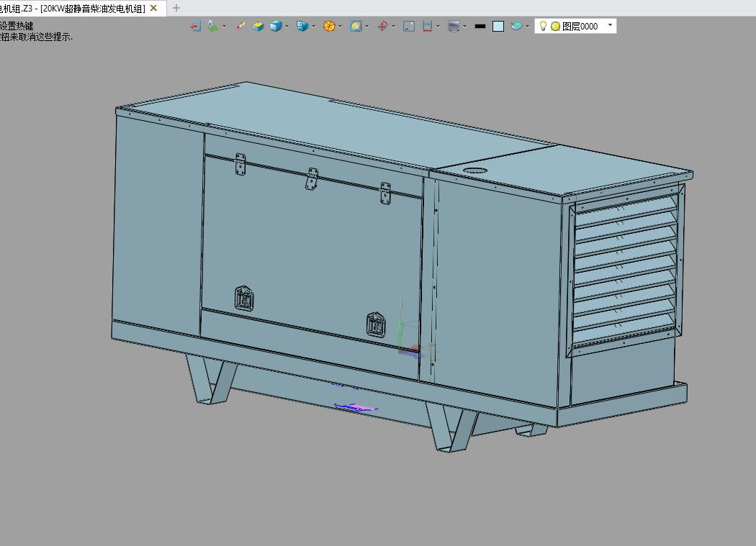Expand the shaded cube display dropdown arrow

point(287,27)
